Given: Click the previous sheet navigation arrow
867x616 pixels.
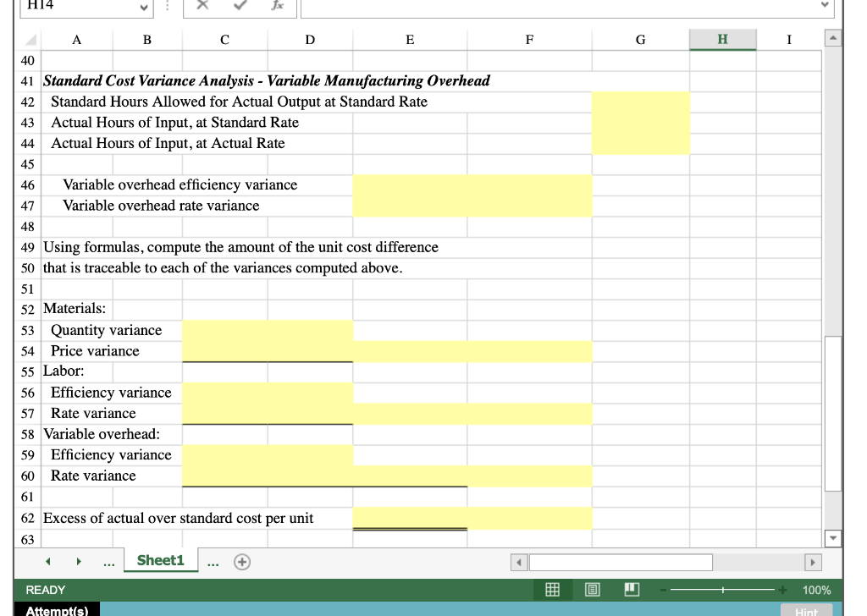Looking at the screenshot, I should (x=48, y=561).
